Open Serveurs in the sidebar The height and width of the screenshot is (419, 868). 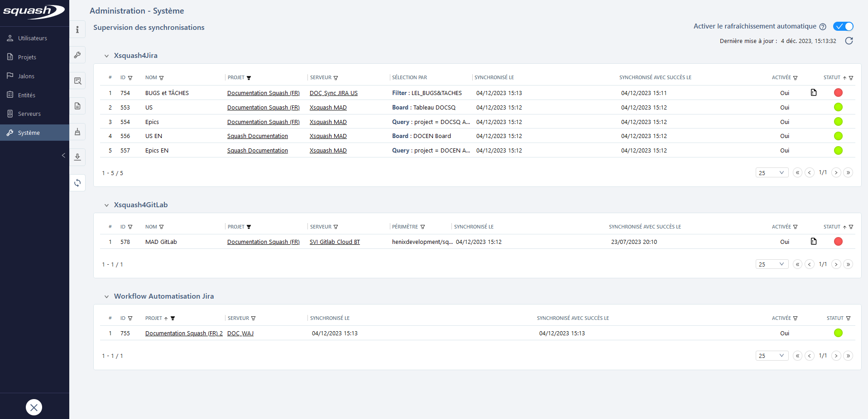tap(34, 114)
